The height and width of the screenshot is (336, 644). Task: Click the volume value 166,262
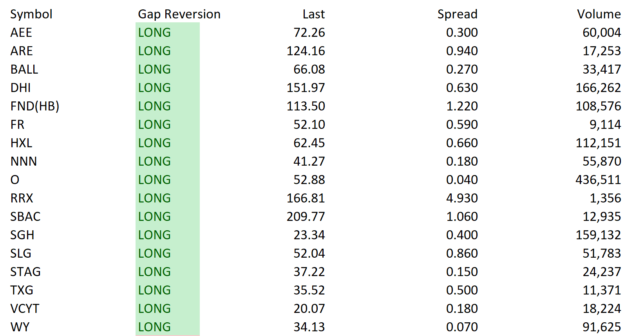coord(598,88)
